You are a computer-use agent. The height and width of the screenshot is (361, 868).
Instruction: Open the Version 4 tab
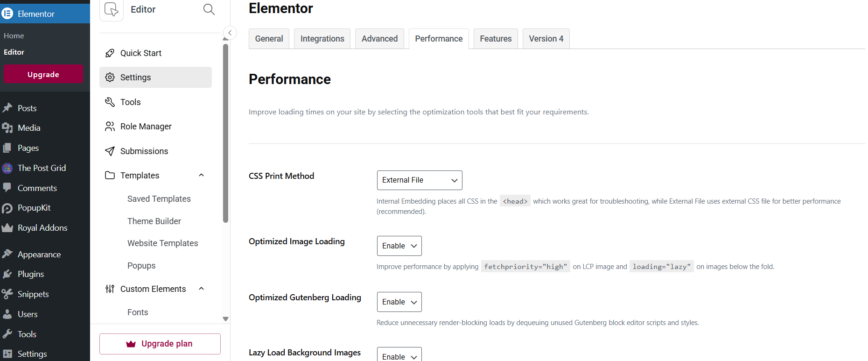pyautogui.click(x=546, y=38)
